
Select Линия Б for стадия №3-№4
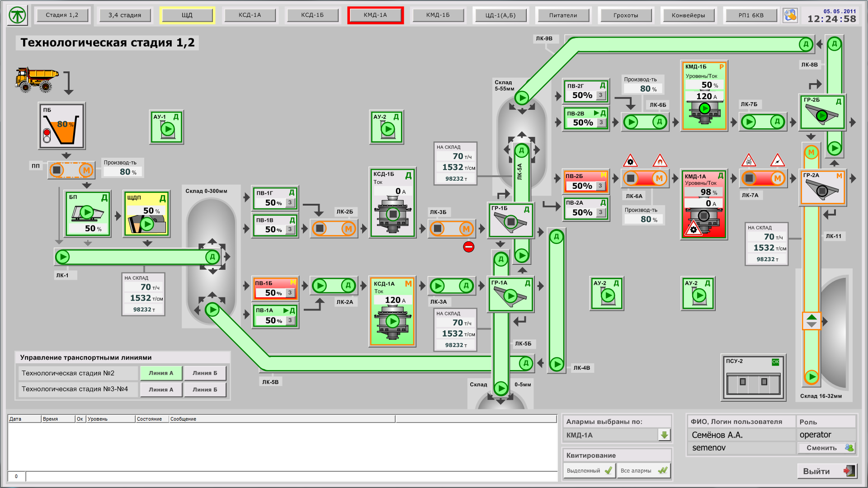[205, 389]
